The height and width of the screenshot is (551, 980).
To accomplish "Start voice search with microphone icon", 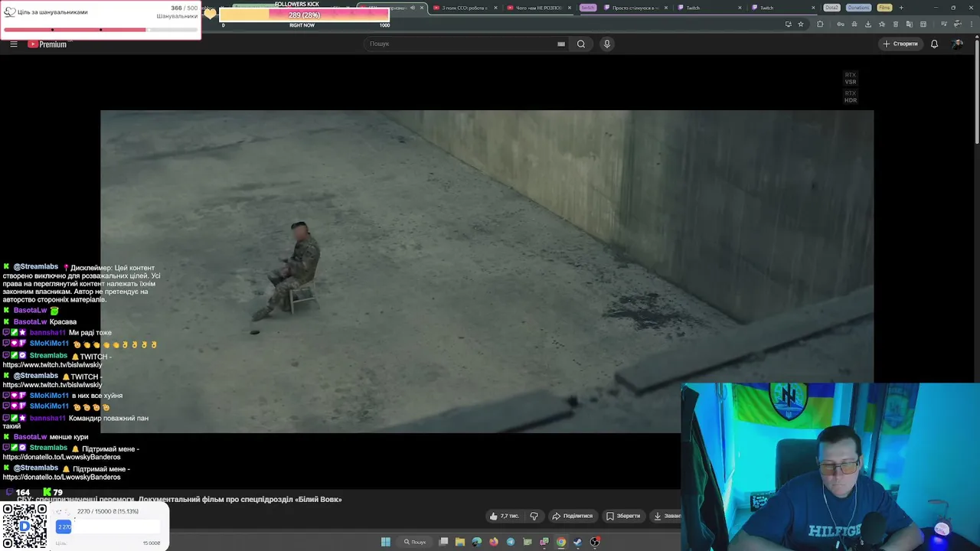I will tap(606, 44).
